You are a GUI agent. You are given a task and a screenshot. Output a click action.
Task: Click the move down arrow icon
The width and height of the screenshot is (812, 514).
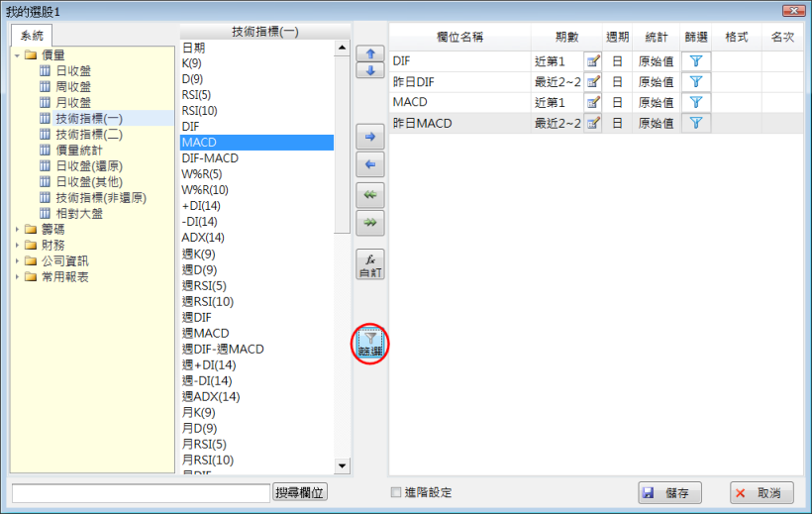tap(369, 71)
